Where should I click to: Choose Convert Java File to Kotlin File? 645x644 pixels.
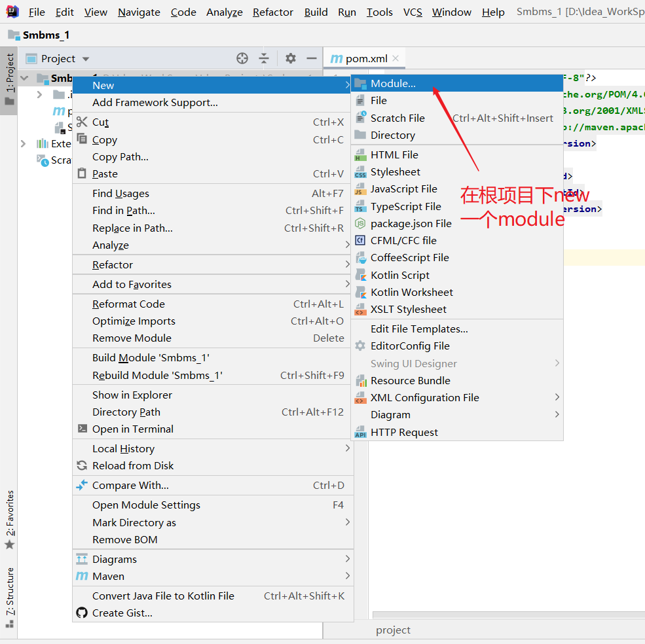pyautogui.click(x=213, y=596)
